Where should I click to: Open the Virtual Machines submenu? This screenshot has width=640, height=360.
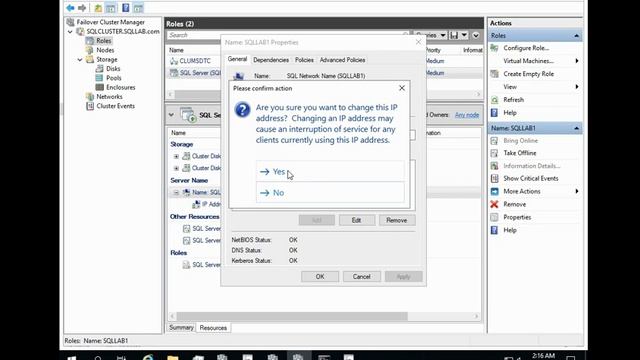click(x=529, y=61)
